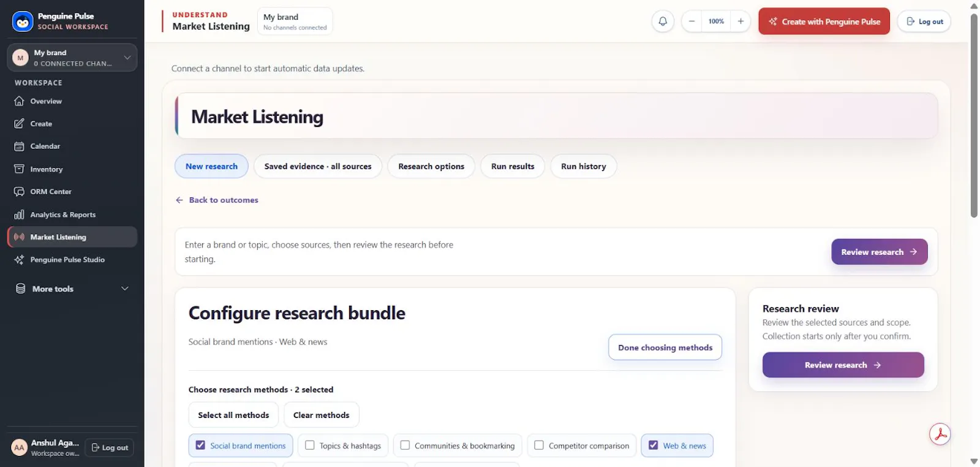Click the Penguine Pulse penguin logo

coord(23,21)
